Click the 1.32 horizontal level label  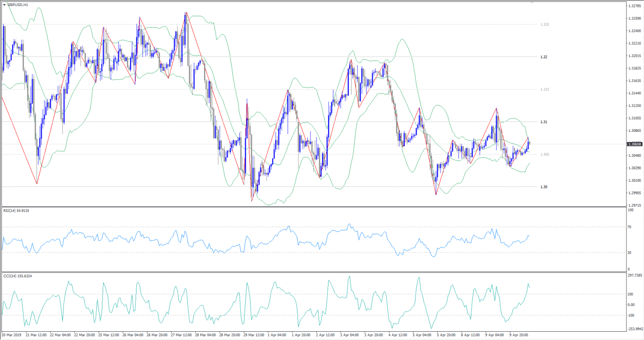click(544, 57)
